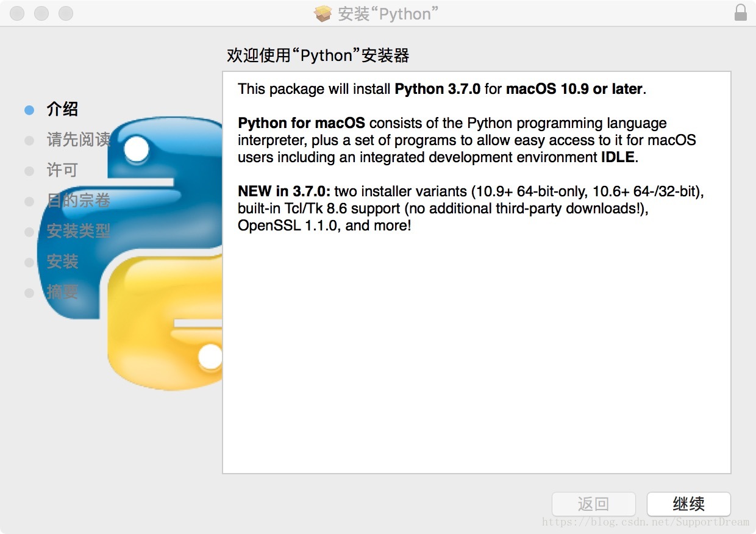Select the 安装类型 step in sidebar
The width and height of the screenshot is (756, 534).
[x=79, y=231]
